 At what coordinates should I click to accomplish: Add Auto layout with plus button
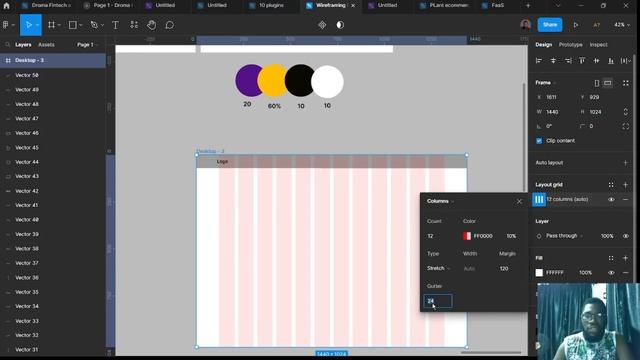pyautogui.click(x=625, y=162)
